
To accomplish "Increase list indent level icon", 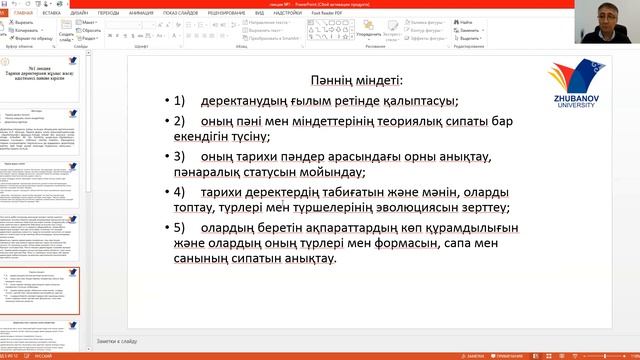I will [223, 25].
